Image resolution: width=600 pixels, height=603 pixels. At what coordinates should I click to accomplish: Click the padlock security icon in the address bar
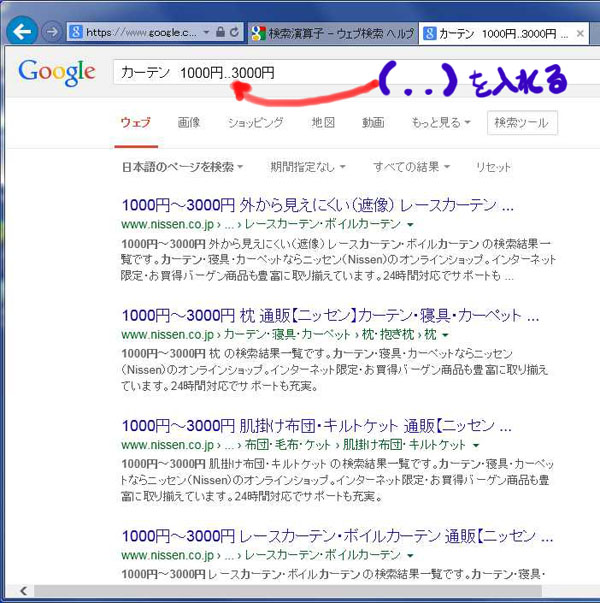(220, 32)
